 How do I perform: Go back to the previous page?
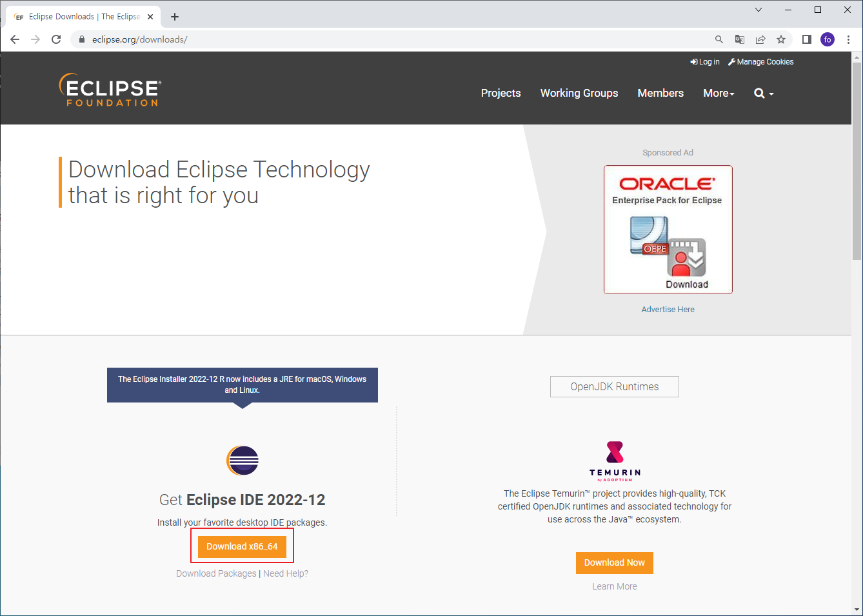[x=15, y=39]
